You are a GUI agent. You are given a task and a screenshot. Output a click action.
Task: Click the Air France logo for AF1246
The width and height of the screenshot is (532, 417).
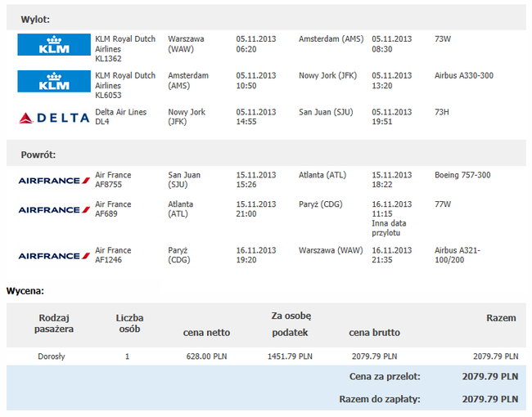(54, 256)
